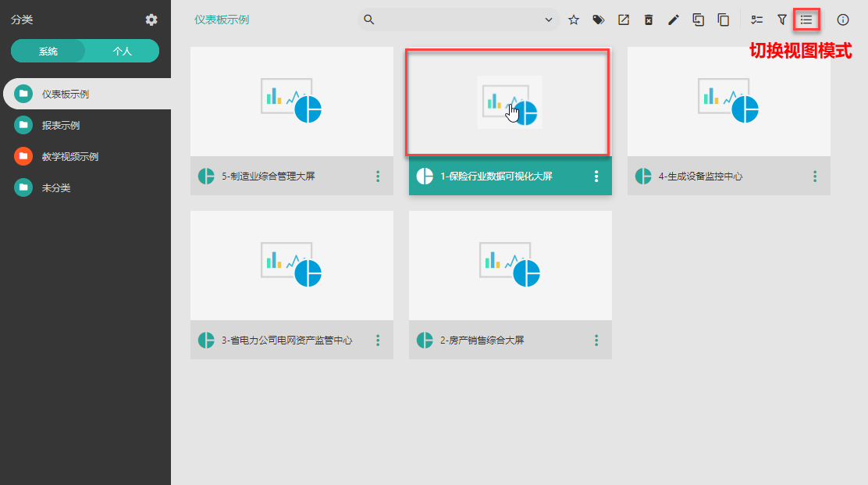Viewport: 868px width, 485px height.
Task: Open the 4-生成设备监控中心 thumbnail
Action: coord(728,102)
